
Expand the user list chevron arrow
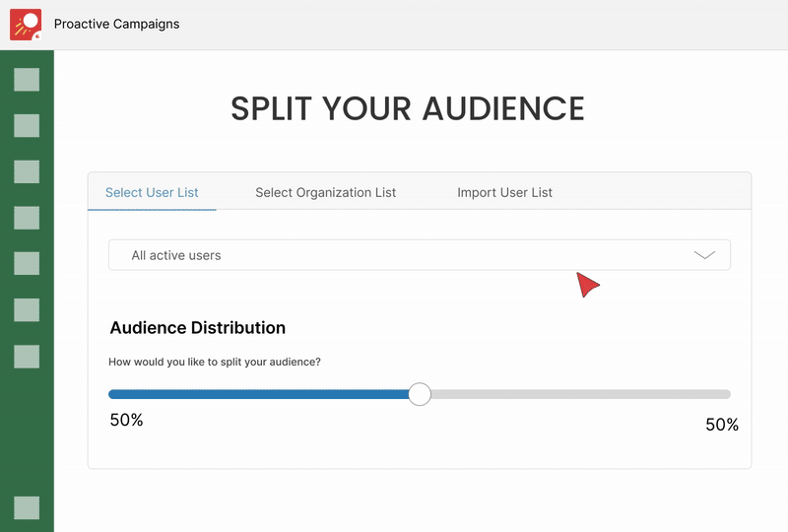[x=704, y=255]
